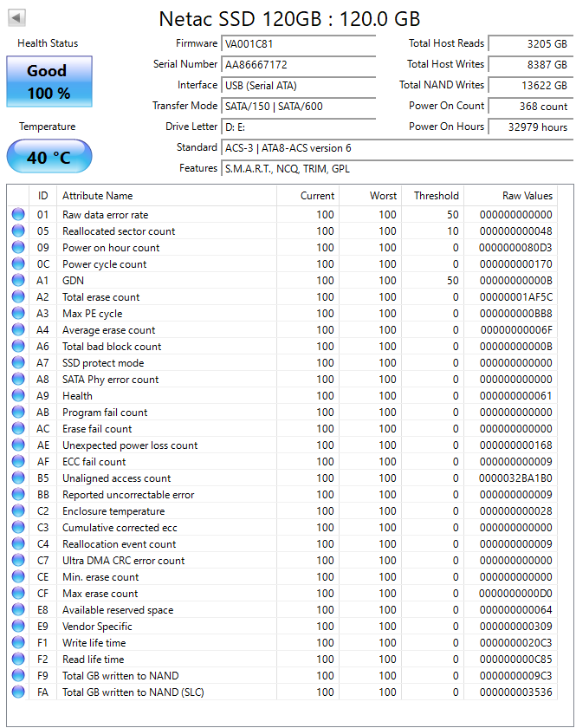Select status icon for ECC fail count

click(x=18, y=461)
